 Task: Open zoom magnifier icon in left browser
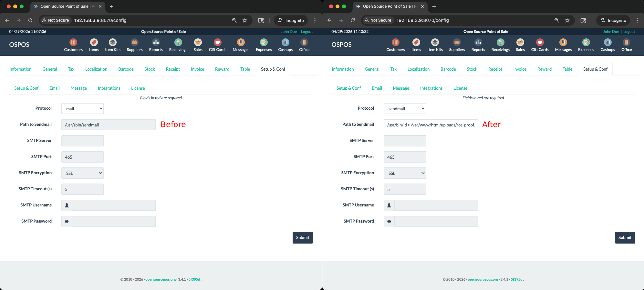pos(234,20)
